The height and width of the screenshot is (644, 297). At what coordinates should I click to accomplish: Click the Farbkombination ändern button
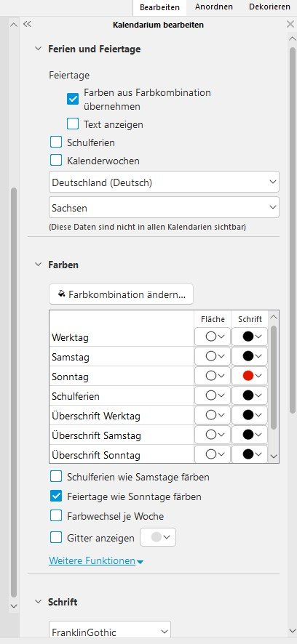tap(121, 294)
